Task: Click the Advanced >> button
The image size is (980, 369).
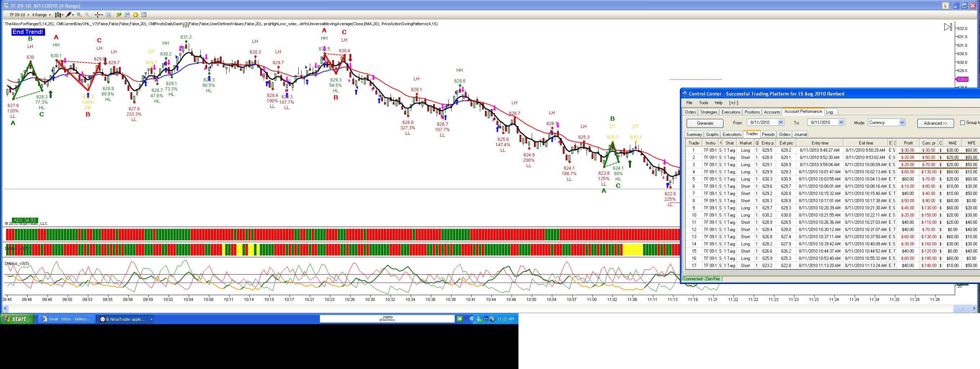Action: click(x=935, y=123)
